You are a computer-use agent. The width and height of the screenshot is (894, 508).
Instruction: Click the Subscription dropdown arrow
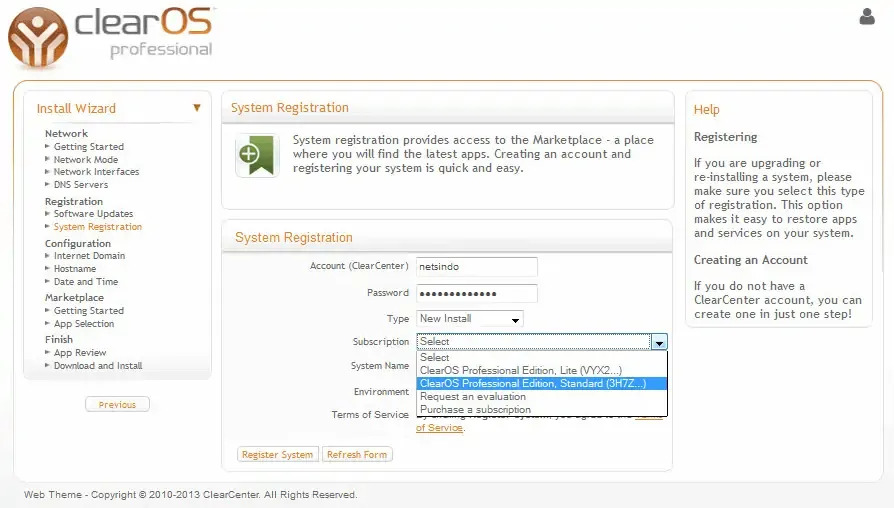click(x=659, y=342)
